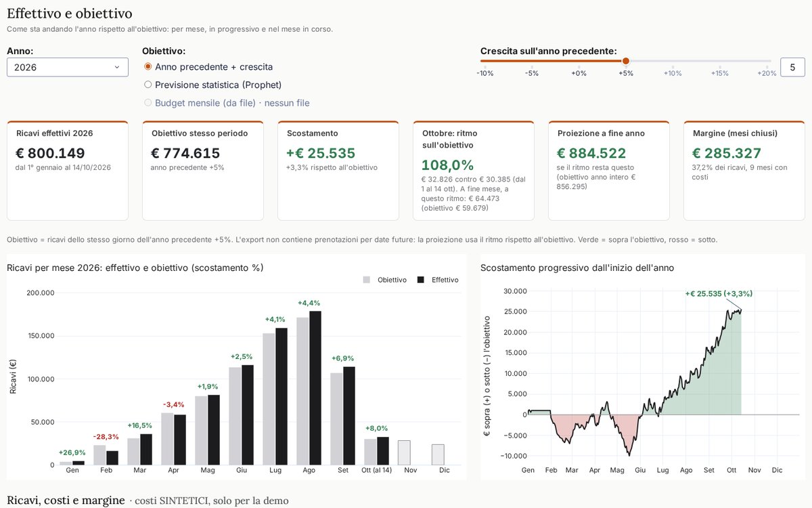Click the '€ 285.327' margin value
The height and width of the screenshot is (508, 812).
coord(727,153)
